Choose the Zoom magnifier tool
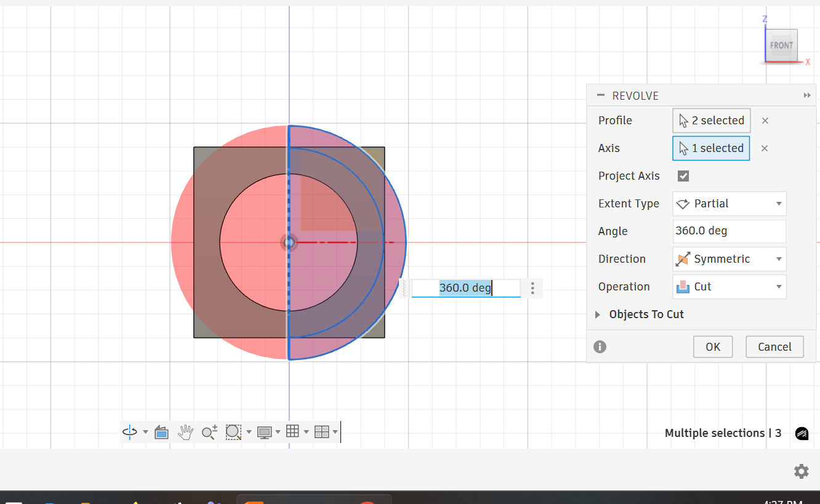Image resolution: width=820 pixels, height=504 pixels. tap(209, 432)
